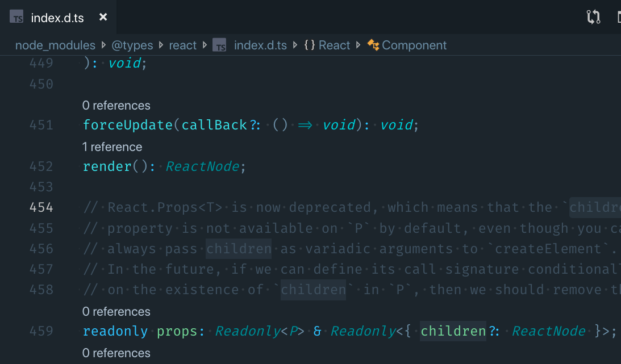
Task: Open react folder breadcrumb
Action: [x=182, y=45]
